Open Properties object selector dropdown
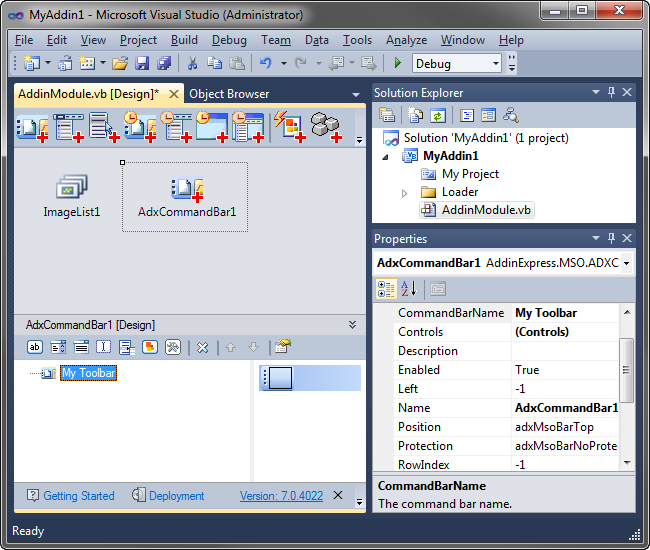This screenshot has height=550, width=650. click(626, 263)
